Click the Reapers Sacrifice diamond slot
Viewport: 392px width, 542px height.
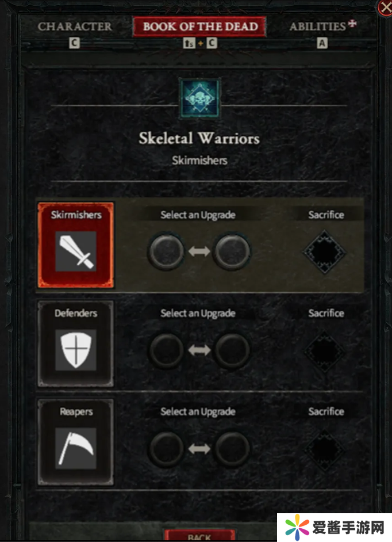coord(324,450)
